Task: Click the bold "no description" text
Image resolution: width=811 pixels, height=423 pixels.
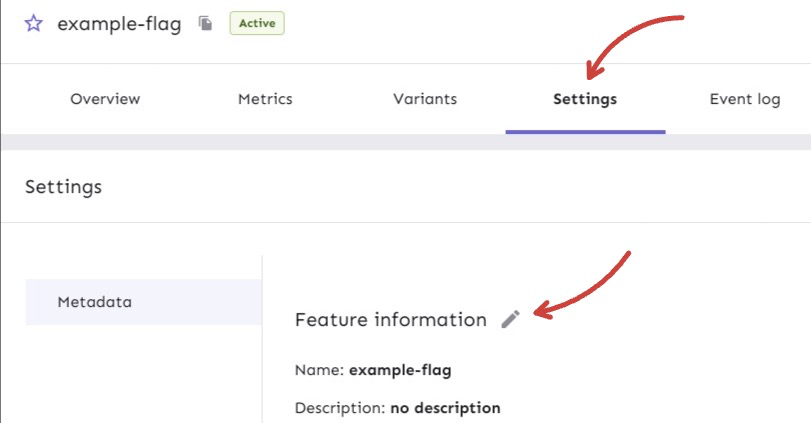Action: pyautogui.click(x=445, y=408)
